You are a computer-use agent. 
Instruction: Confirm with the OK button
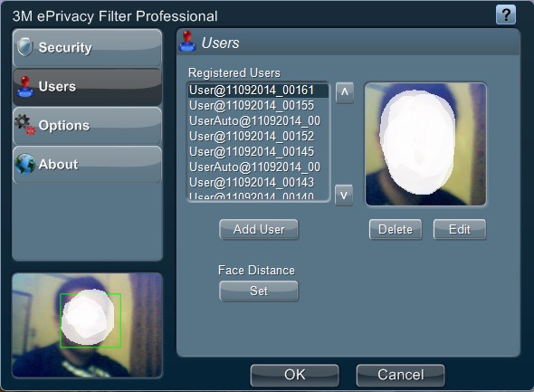(x=294, y=375)
